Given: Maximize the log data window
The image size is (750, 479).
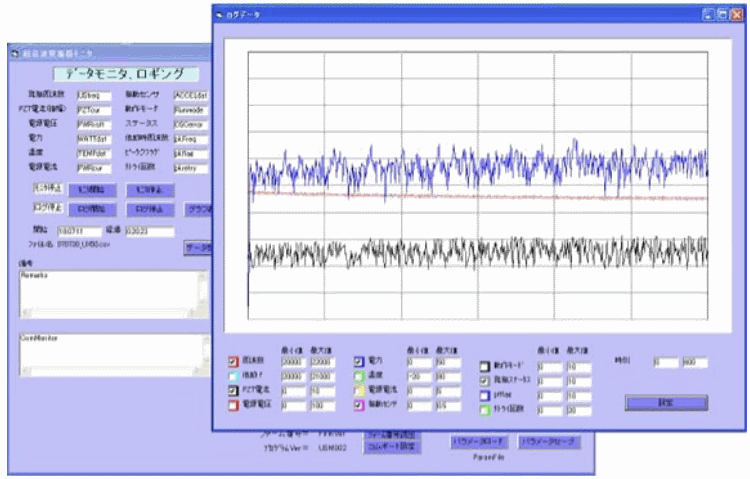Looking at the screenshot, I should tap(723, 15).
